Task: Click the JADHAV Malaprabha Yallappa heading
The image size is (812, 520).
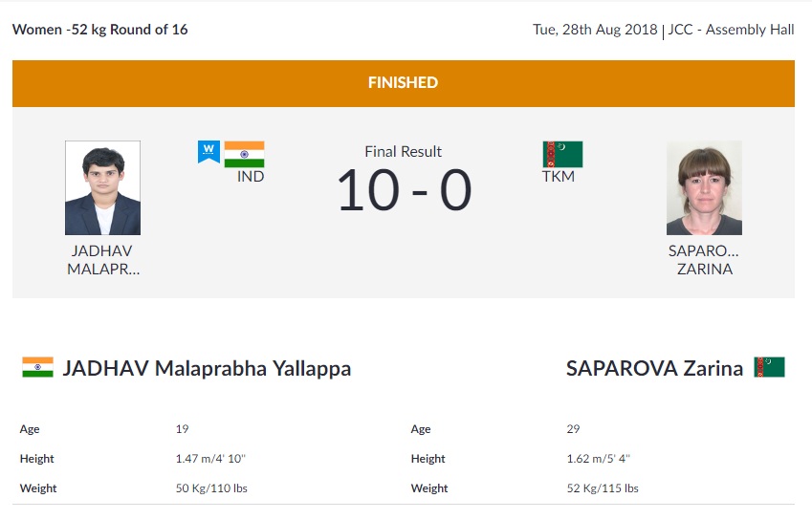Action: [207, 369]
